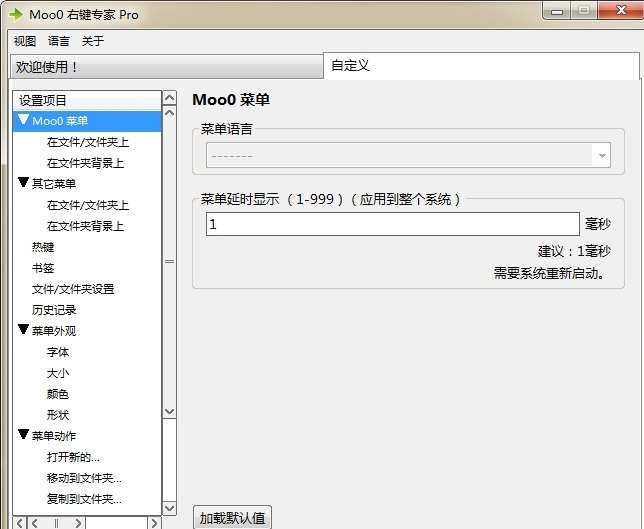Image resolution: width=644 pixels, height=529 pixels.
Task: Collapse the 菜单动作 tree triangle
Action: pyautogui.click(x=23, y=435)
